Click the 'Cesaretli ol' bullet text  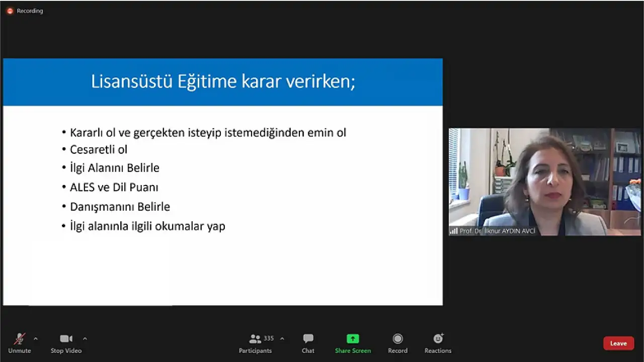tap(99, 149)
